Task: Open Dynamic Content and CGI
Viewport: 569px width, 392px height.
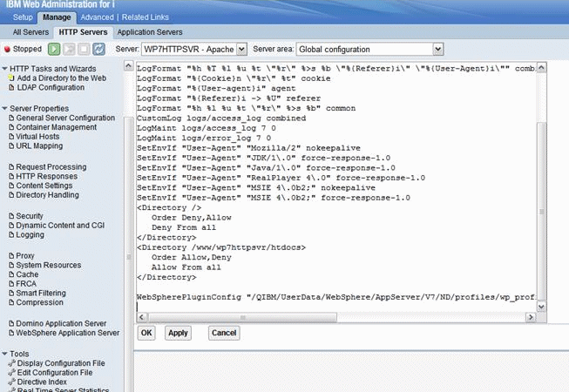Action: click(x=60, y=226)
